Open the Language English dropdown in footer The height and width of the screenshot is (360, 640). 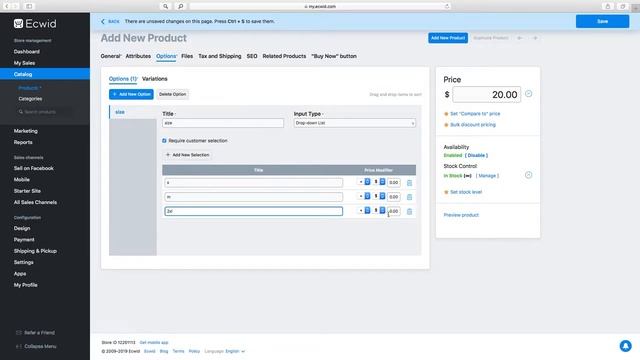[235, 351]
